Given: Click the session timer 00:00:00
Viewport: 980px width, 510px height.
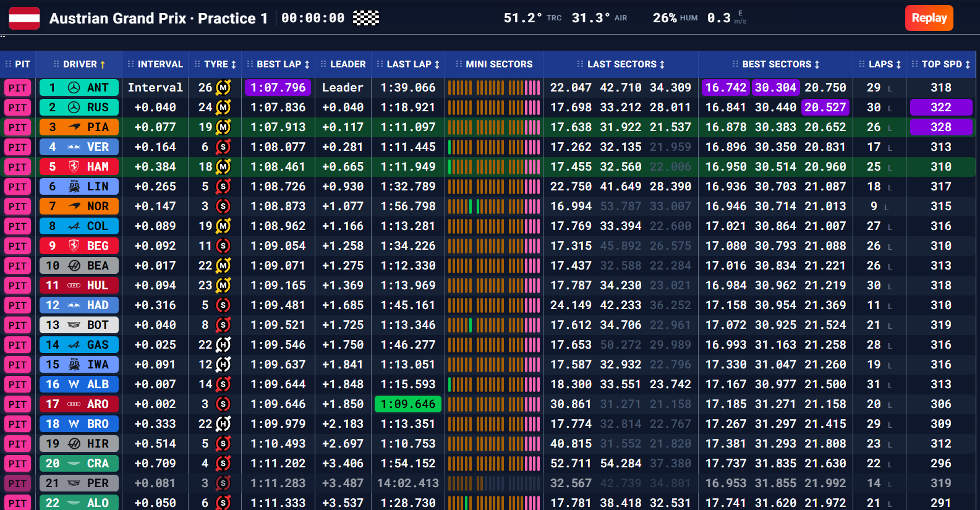Looking at the screenshot, I should [313, 18].
